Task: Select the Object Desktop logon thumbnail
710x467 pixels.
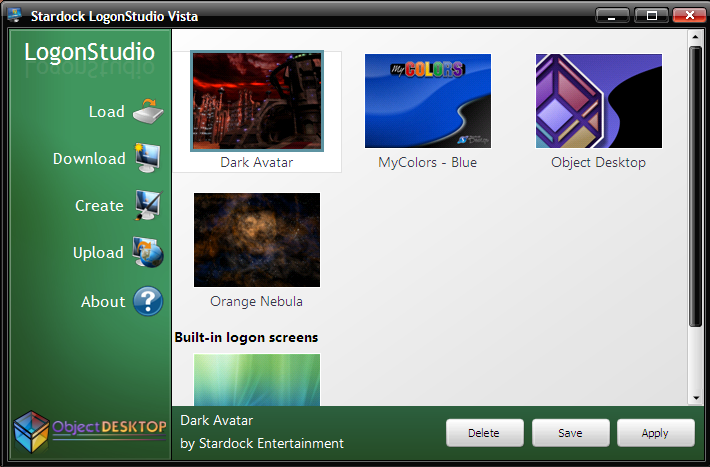Action: (x=599, y=101)
